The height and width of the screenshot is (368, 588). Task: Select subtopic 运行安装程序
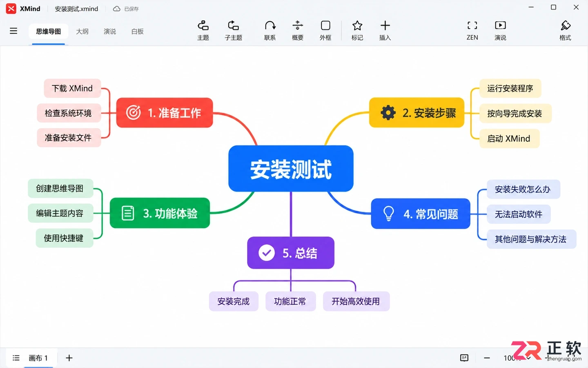pyautogui.click(x=510, y=88)
